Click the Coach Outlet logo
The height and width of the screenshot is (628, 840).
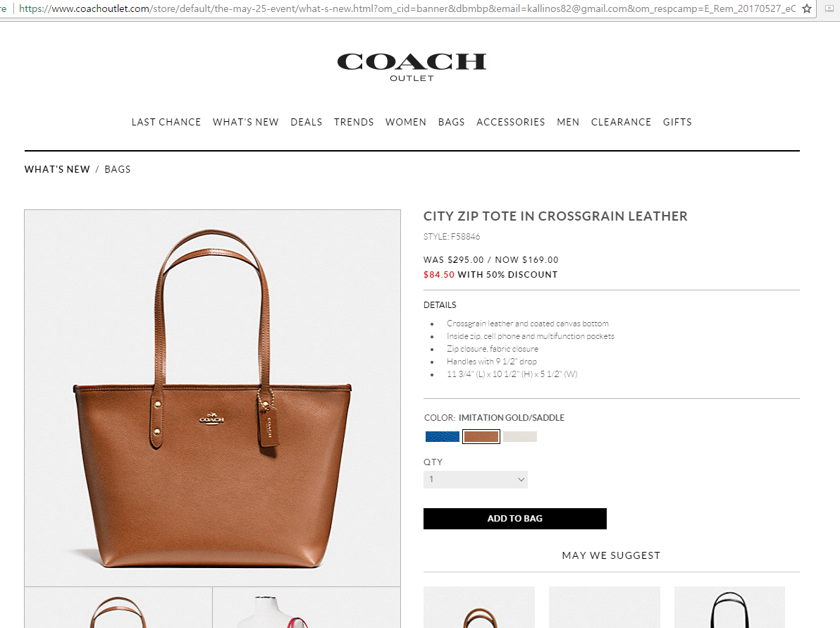pos(412,67)
